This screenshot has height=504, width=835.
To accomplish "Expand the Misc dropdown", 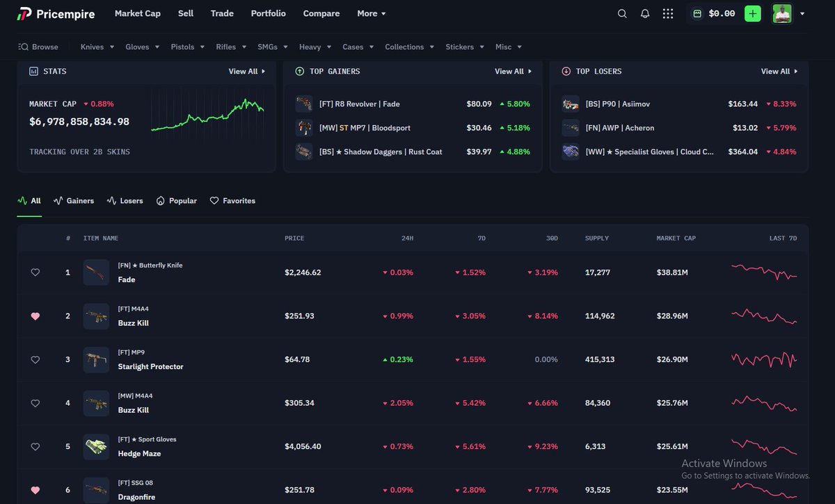I will pos(508,47).
